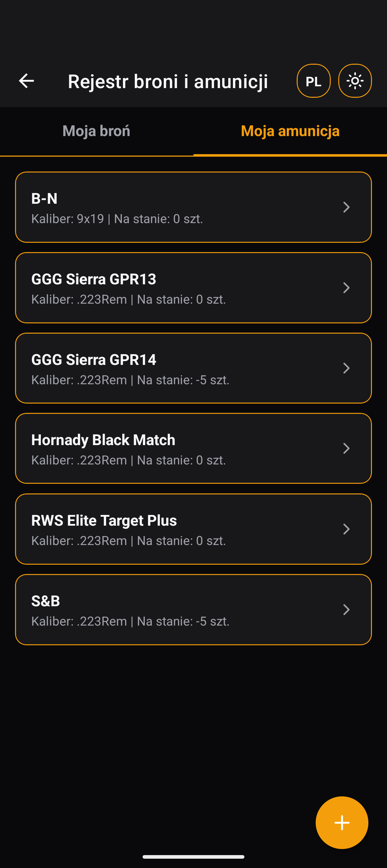Open chevron for GGG Sierra GPR13

coord(346,288)
